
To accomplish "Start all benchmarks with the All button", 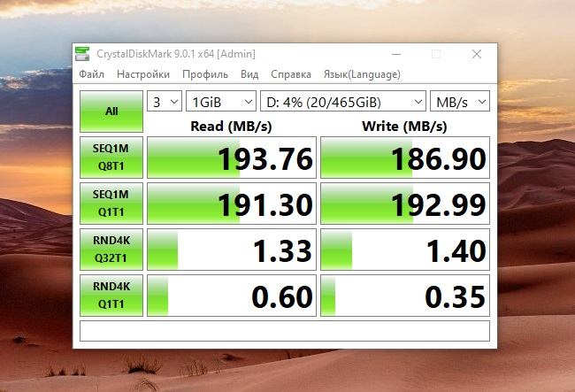I will 111,111.
